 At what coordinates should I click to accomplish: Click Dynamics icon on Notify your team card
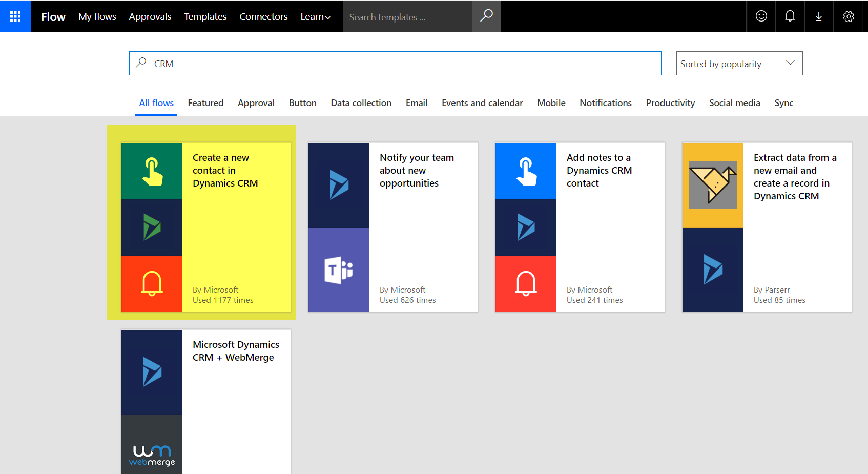[339, 185]
